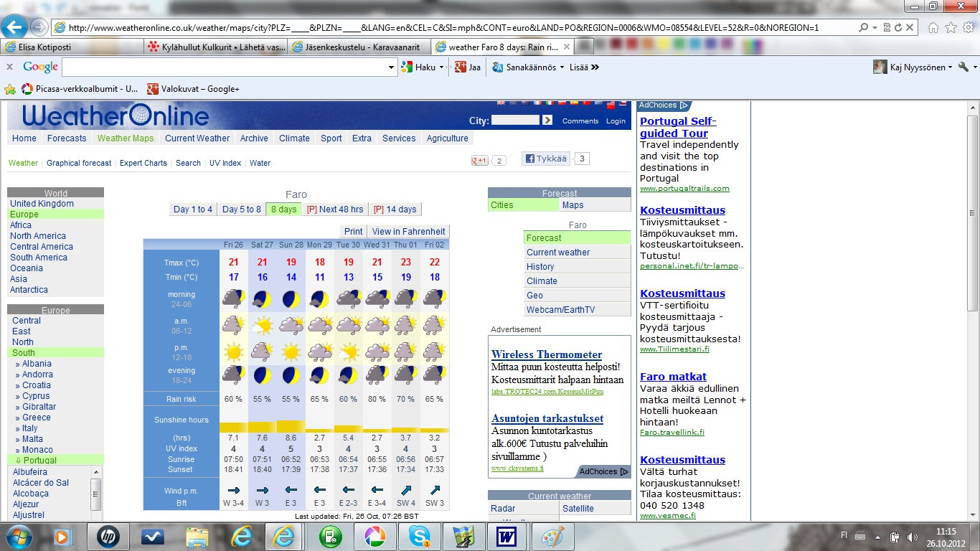Click the browser Back arrow button

(15, 27)
